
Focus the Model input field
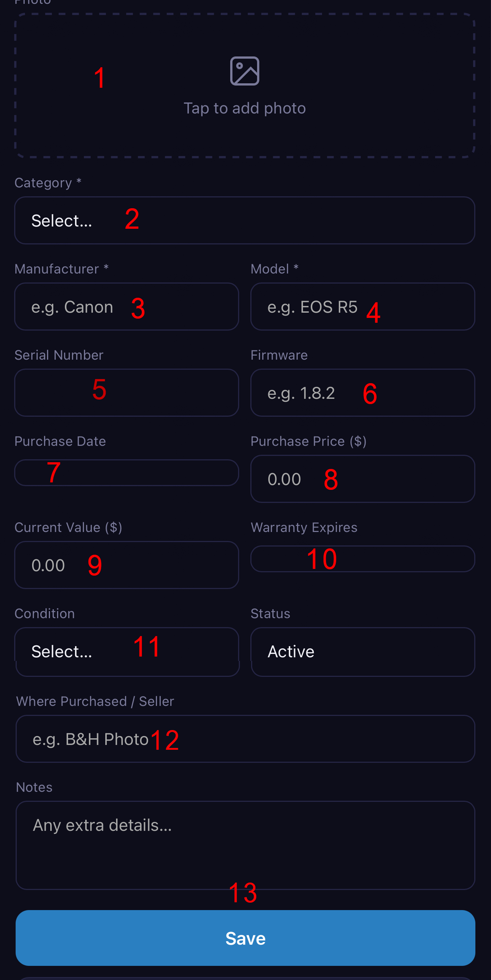(363, 306)
